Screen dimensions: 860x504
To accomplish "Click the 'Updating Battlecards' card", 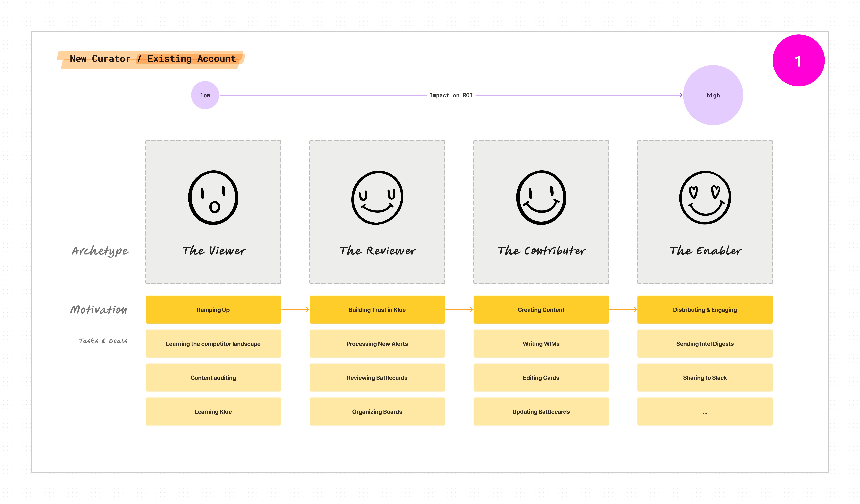I will 541,412.
